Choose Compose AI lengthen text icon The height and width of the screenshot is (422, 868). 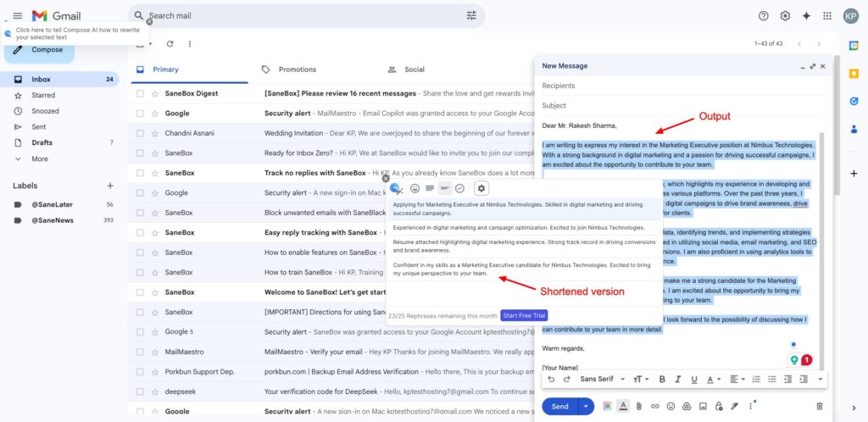pos(430,189)
